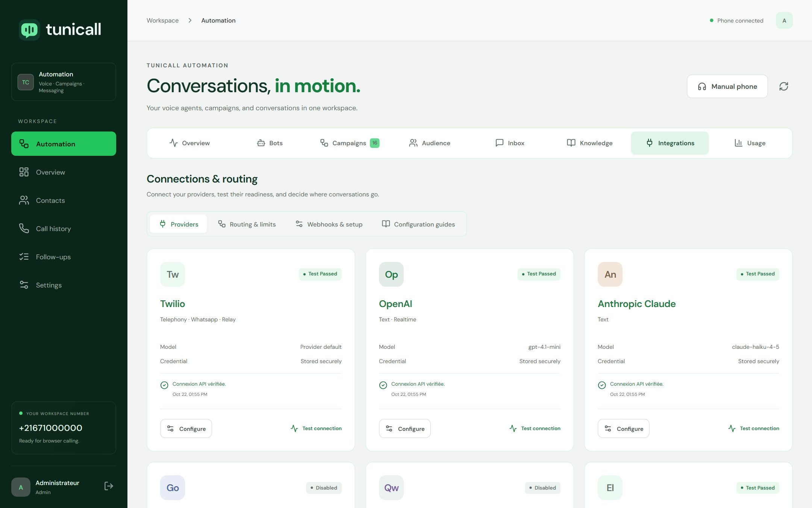Click the OpenAI Op provider icon
Screen dimensions: 812x508
coord(391,274)
